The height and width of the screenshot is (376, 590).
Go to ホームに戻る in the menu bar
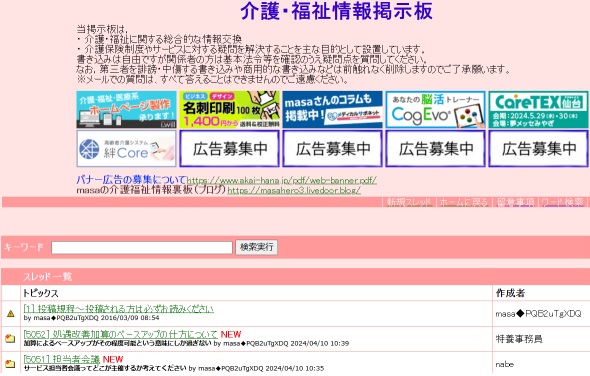464,202
